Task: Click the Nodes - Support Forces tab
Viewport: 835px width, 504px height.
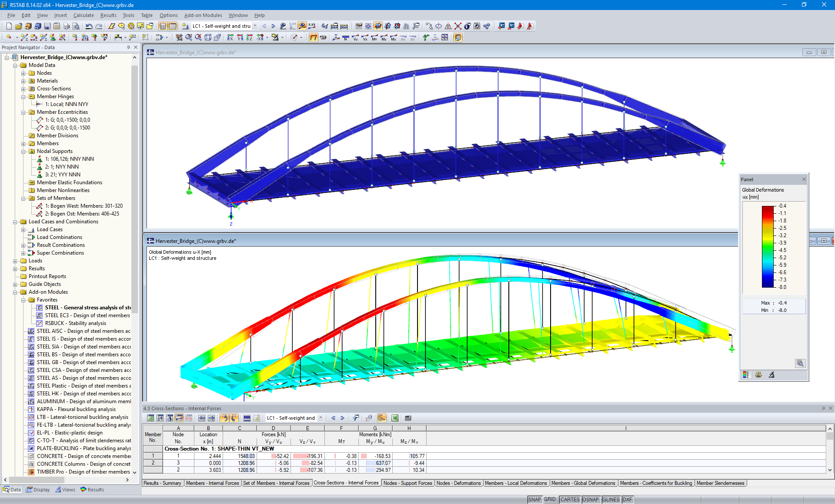Action: coord(407,483)
